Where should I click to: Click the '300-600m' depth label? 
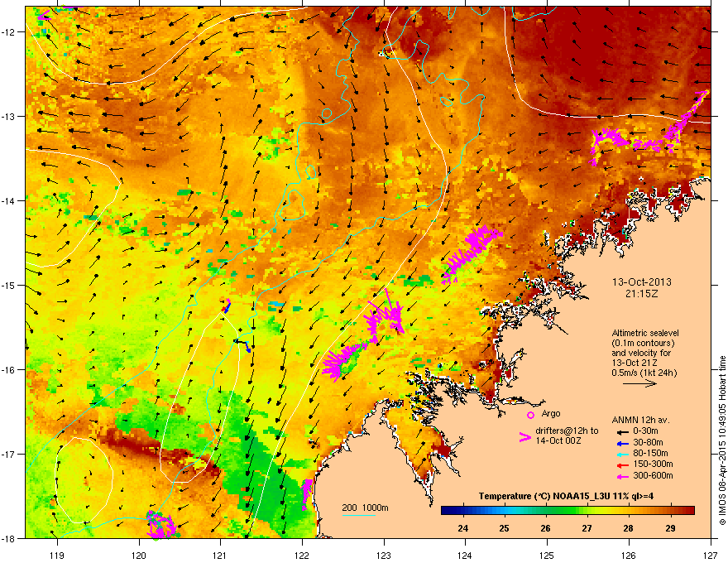pos(653,476)
